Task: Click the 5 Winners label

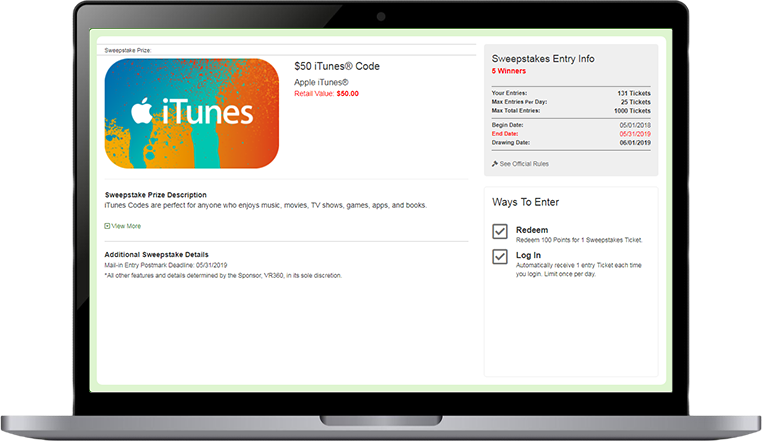Action: click(x=508, y=71)
